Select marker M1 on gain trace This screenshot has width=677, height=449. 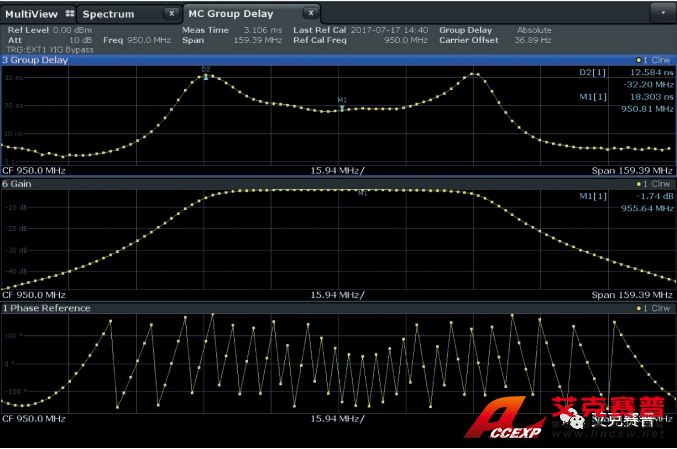click(362, 192)
